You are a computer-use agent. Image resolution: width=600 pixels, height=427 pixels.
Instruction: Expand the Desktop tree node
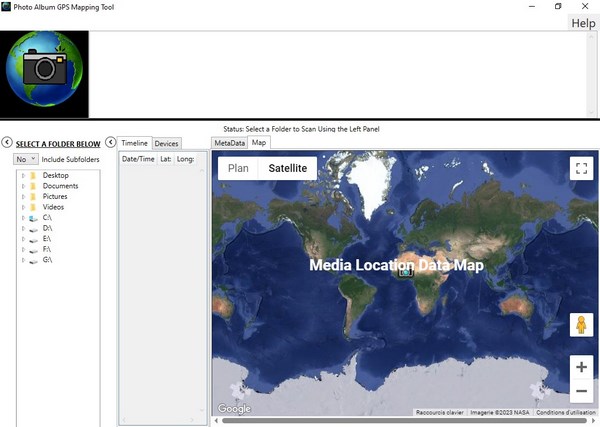click(x=23, y=175)
